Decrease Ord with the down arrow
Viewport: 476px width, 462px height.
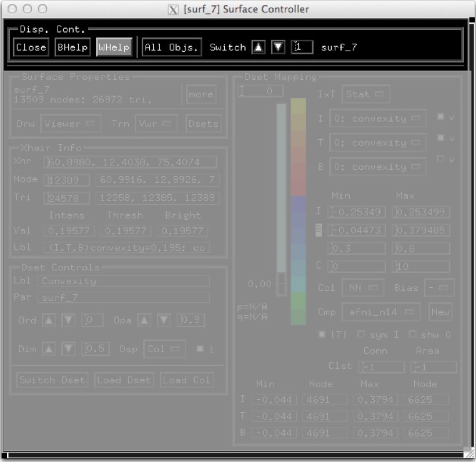coord(69,320)
